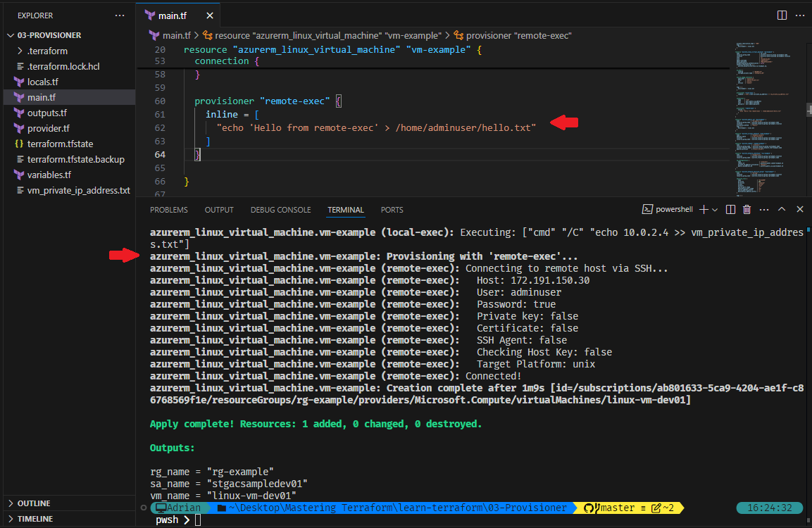Click the Terraform icon of provider.tf
Viewport: 812px width, 528px height.
pyautogui.click(x=19, y=128)
